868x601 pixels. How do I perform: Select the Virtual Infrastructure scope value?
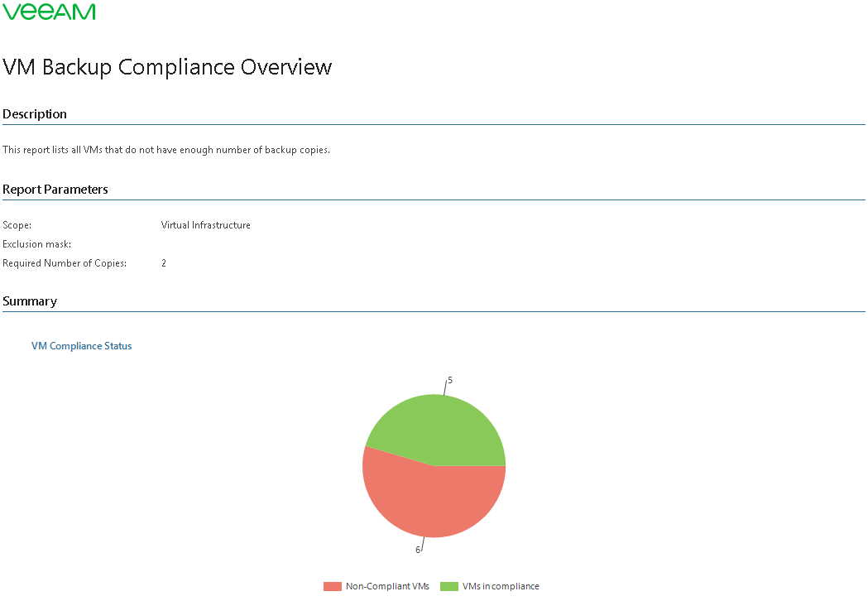pos(205,225)
